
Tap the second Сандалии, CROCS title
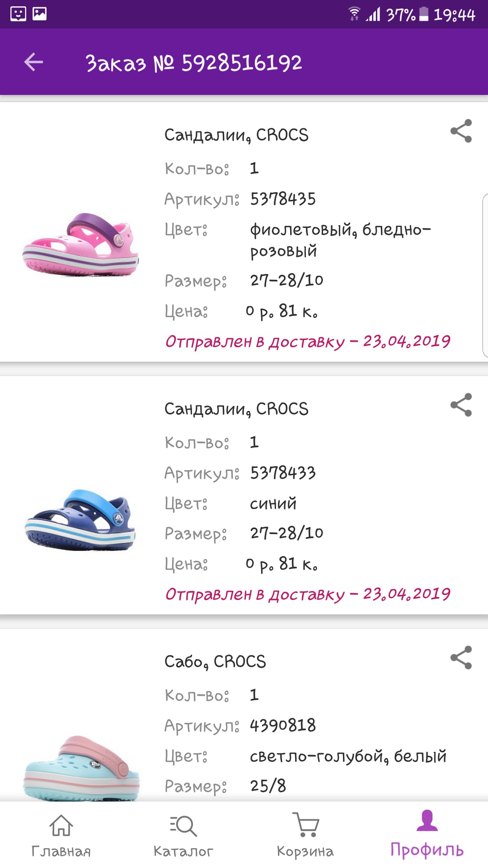coord(236,409)
